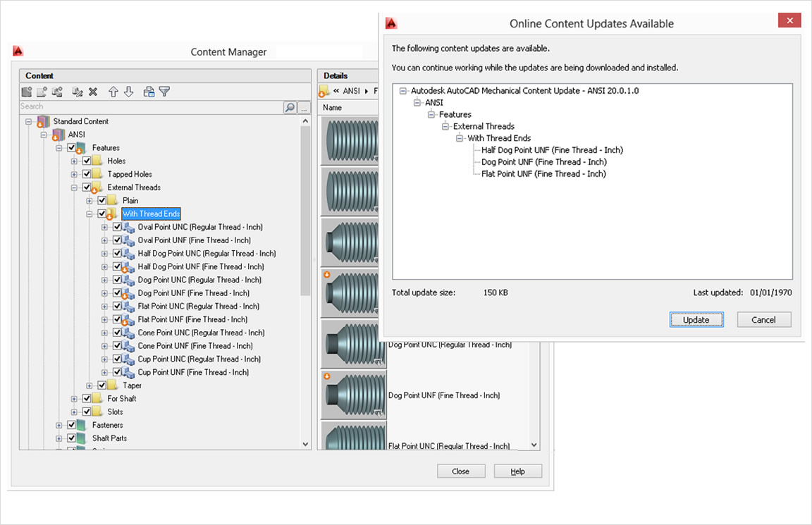Viewport: 812px width, 525px height.
Task: Click the Shaft Parts book icon
Action: (81, 438)
